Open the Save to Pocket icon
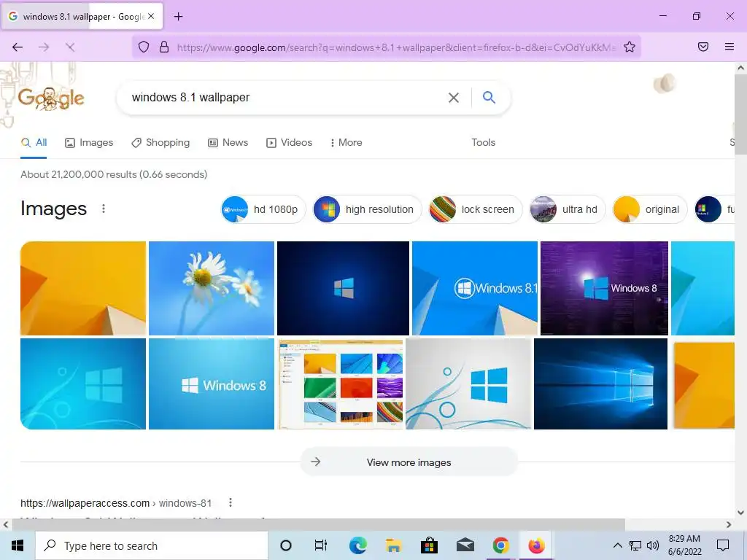747x560 pixels. click(703, 47)
